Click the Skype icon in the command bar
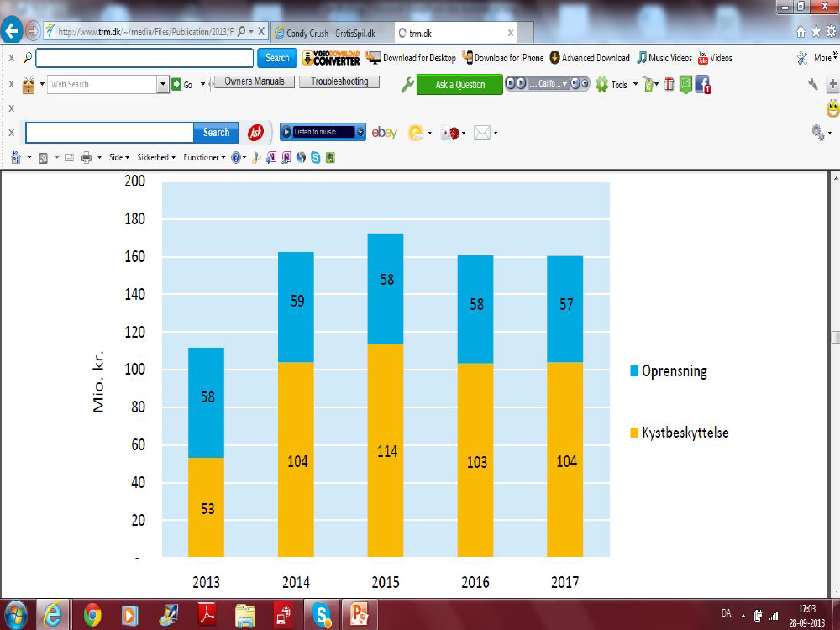840x630 pixels. coord(316,157)
